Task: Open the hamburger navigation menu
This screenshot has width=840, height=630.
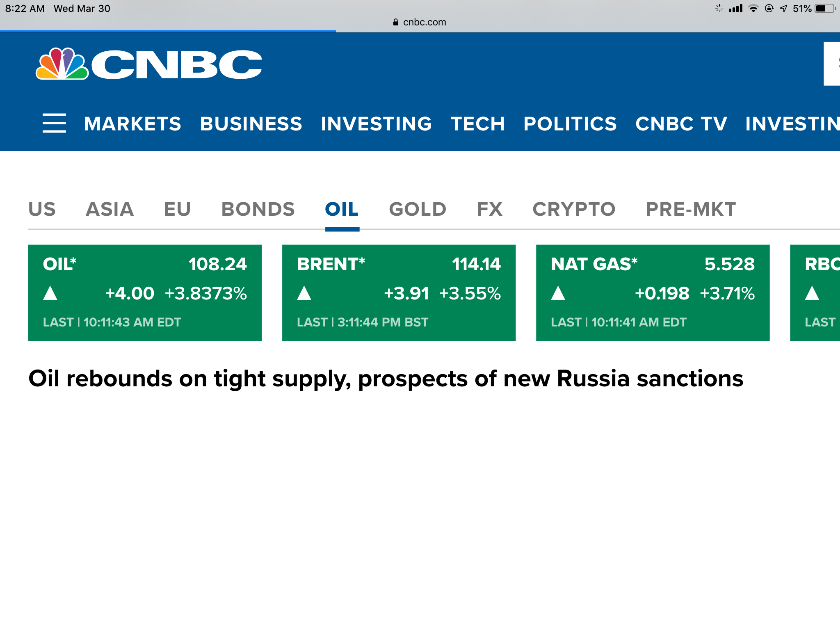Action: click(x=54, y=123)
